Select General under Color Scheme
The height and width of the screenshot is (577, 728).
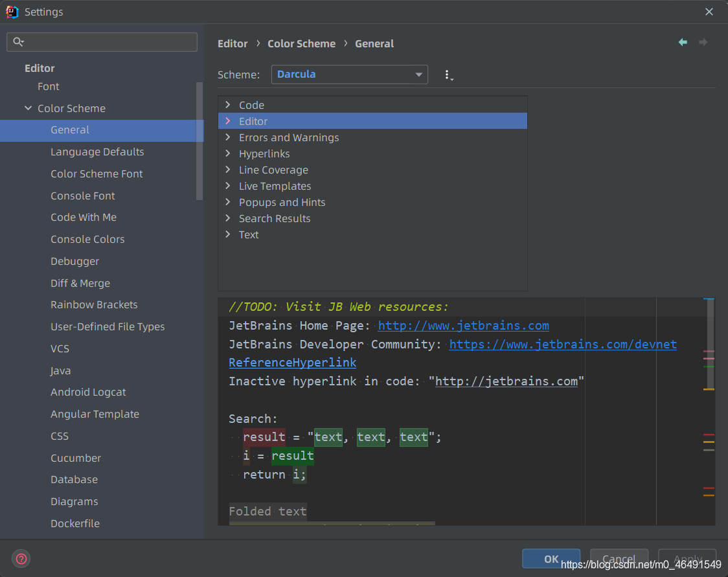tap(102, 130)
